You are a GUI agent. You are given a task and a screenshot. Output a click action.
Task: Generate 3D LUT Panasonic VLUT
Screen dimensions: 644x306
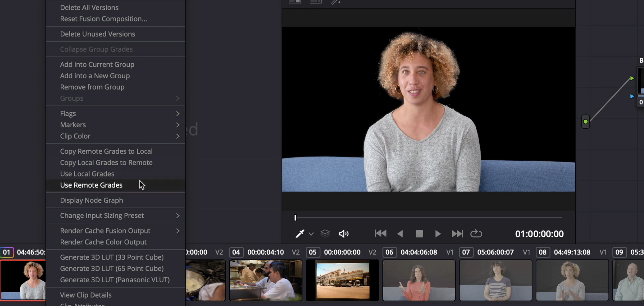pos(116,280)
